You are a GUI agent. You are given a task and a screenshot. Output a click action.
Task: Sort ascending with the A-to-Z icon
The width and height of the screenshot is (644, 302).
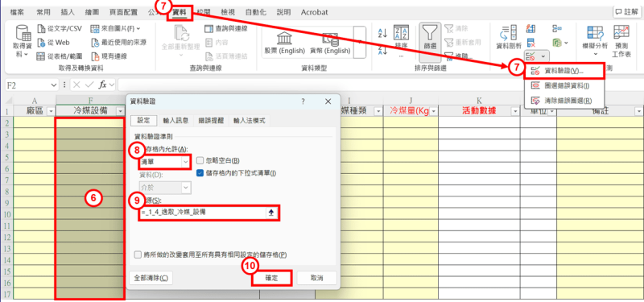(382, 33)
